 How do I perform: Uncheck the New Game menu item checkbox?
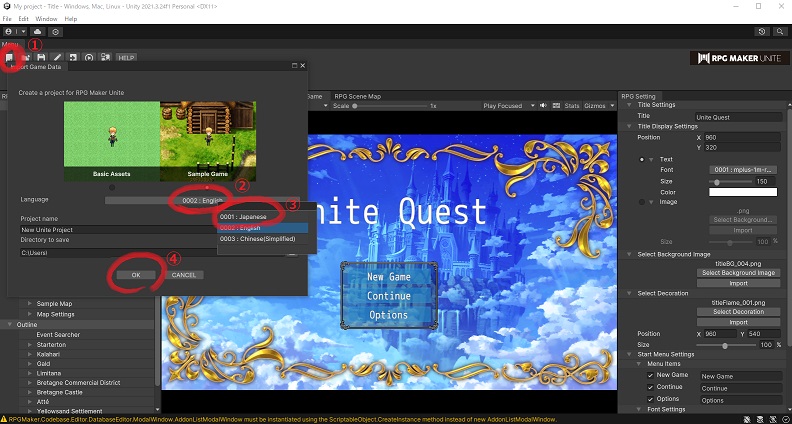(x=651, y=375)
